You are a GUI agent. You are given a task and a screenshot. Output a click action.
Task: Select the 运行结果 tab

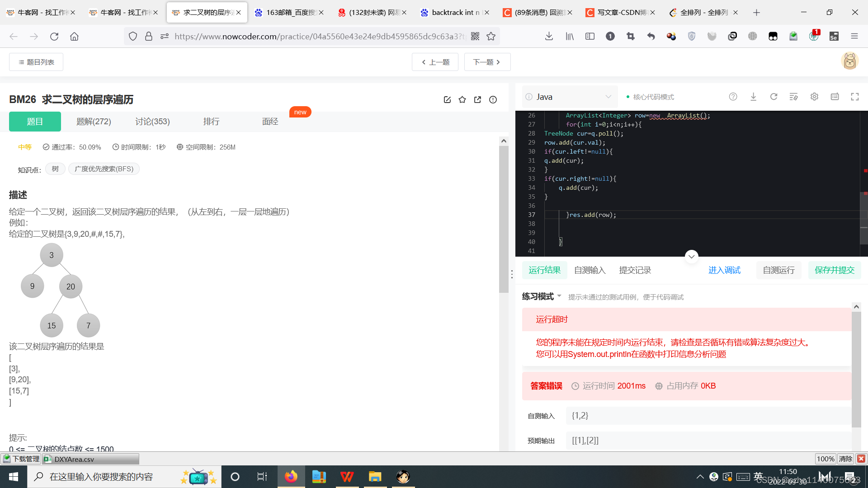point(545,270)
